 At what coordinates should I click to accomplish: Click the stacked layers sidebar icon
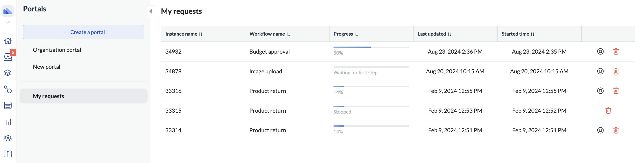pos(8,73)
